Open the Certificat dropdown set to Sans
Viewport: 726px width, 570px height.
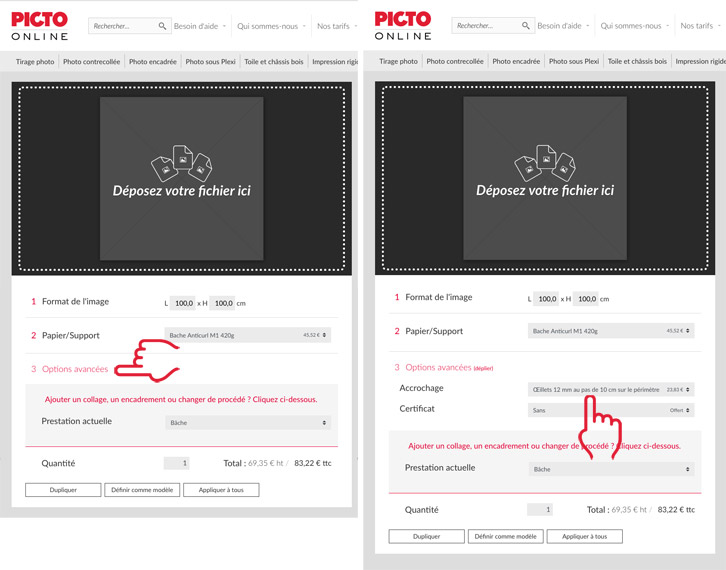[610, 410]
